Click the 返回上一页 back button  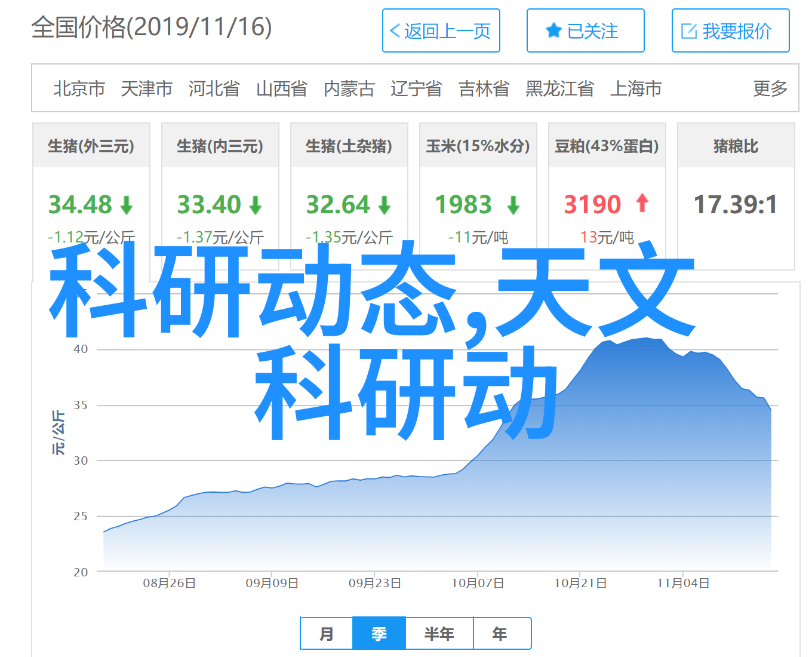coord(441,30)
